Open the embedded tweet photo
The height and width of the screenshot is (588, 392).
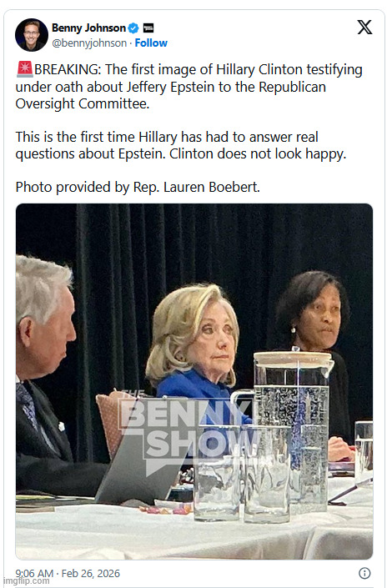coord(194,381)
